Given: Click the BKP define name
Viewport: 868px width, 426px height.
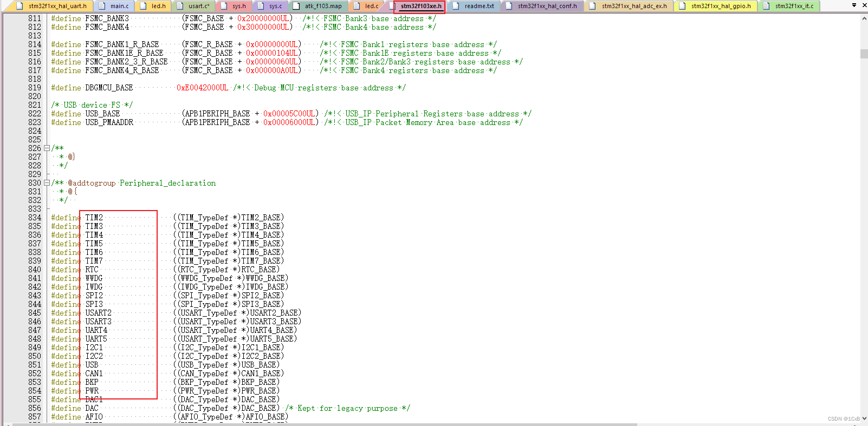Looking at the screenshot, I should (92, 382).
